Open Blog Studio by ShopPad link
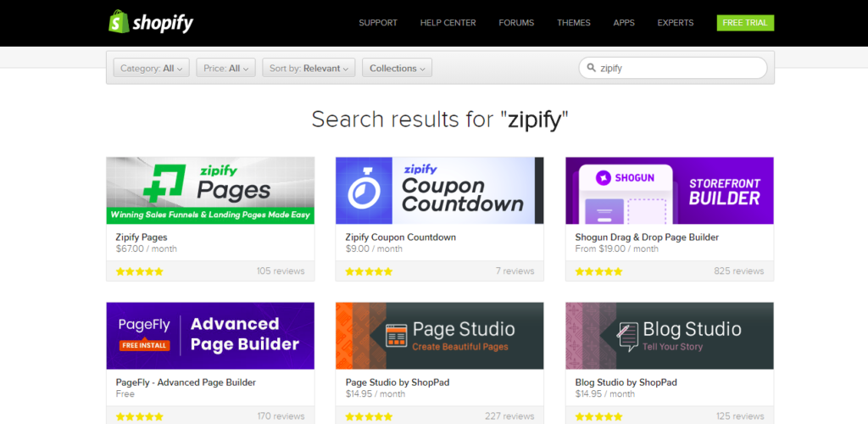Viewport: 868px width, 424px height. tap(626, 382)
